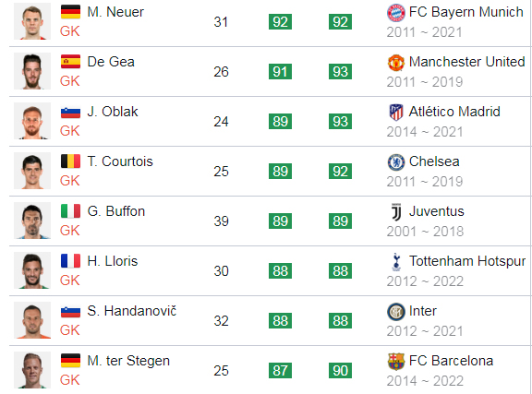
Task: Click M. ter Stegen's face thumbnail
Action: click(32, 370)
